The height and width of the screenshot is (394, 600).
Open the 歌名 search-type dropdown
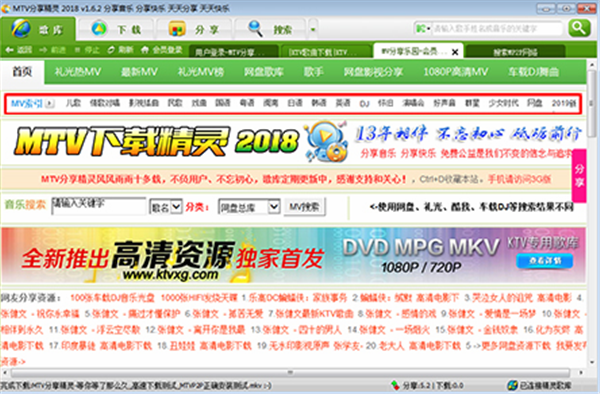coord(165,207)
